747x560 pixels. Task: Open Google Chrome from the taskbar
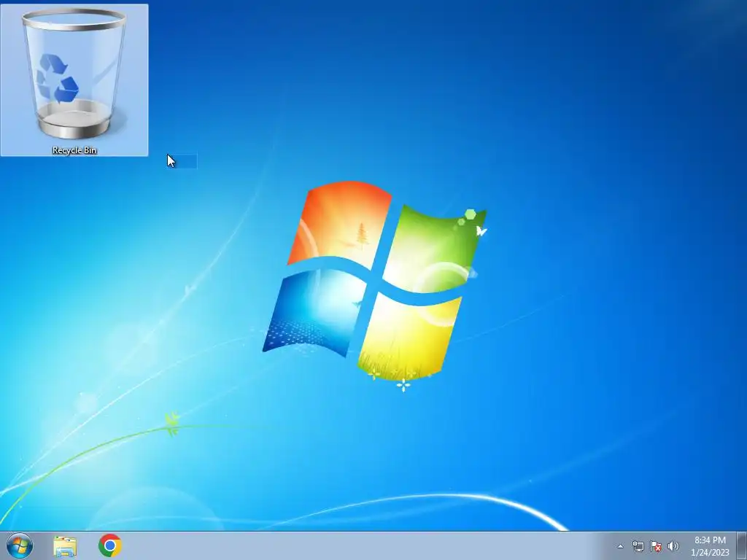(x=110, y=545)
